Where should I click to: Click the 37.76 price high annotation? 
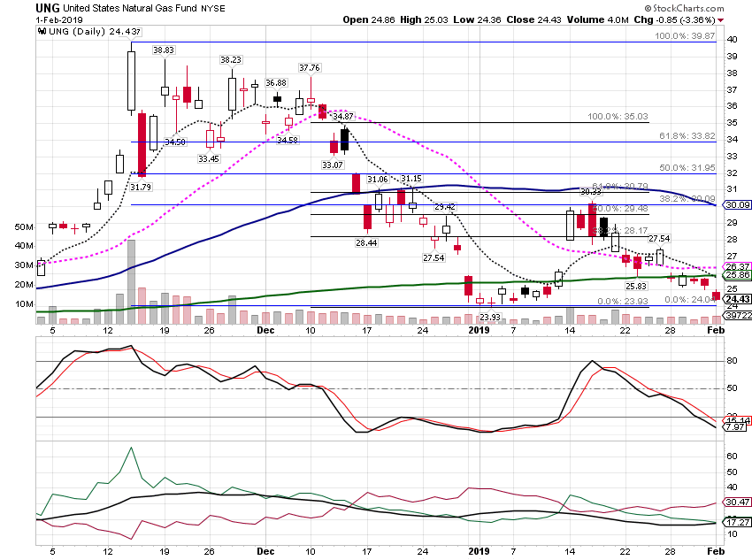pyautogui.click(x=310, y=67)
